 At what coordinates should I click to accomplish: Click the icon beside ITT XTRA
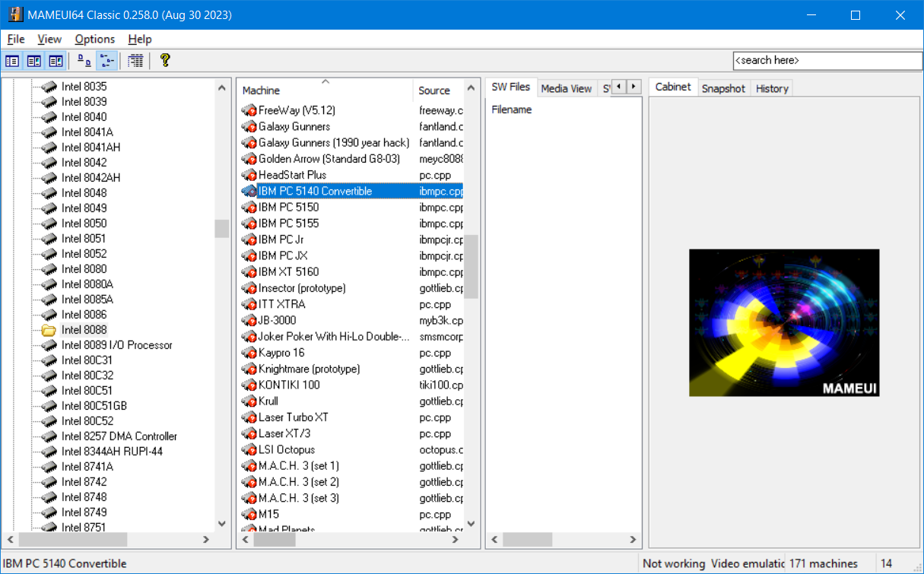pos(249,304)
